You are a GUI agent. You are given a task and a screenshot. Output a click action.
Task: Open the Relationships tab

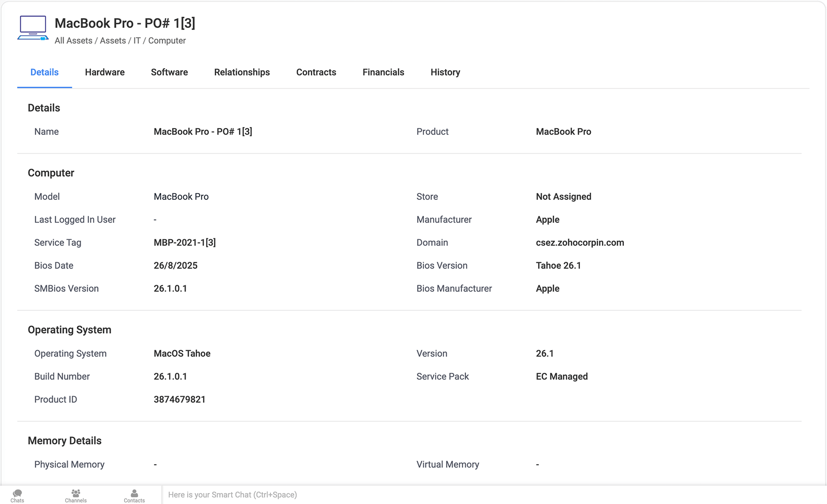point(242,72)
